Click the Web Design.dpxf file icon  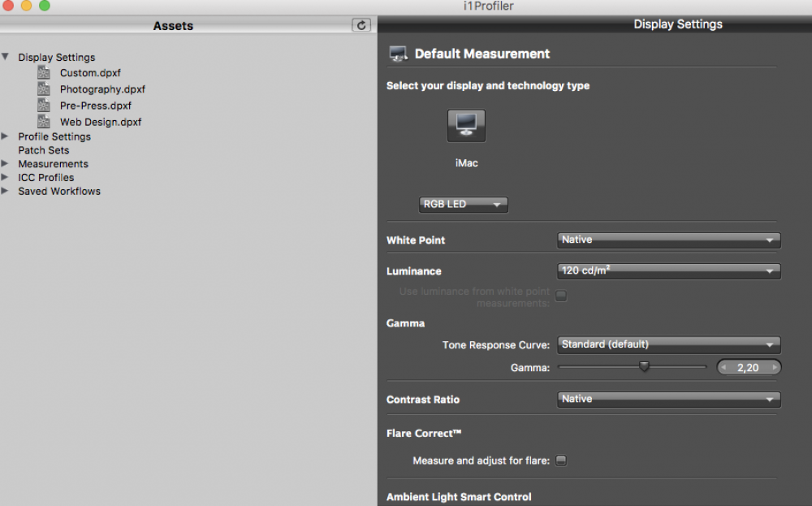click(x=44, y=122)
